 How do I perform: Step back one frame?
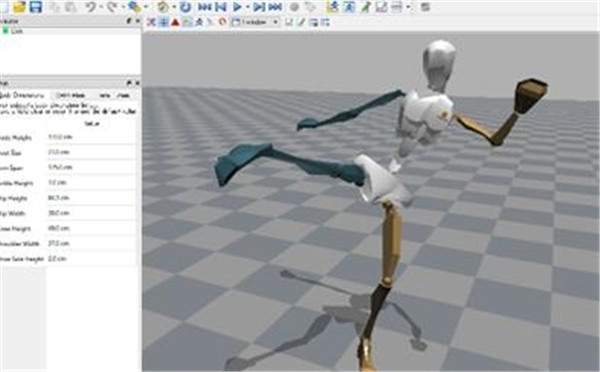221,7
